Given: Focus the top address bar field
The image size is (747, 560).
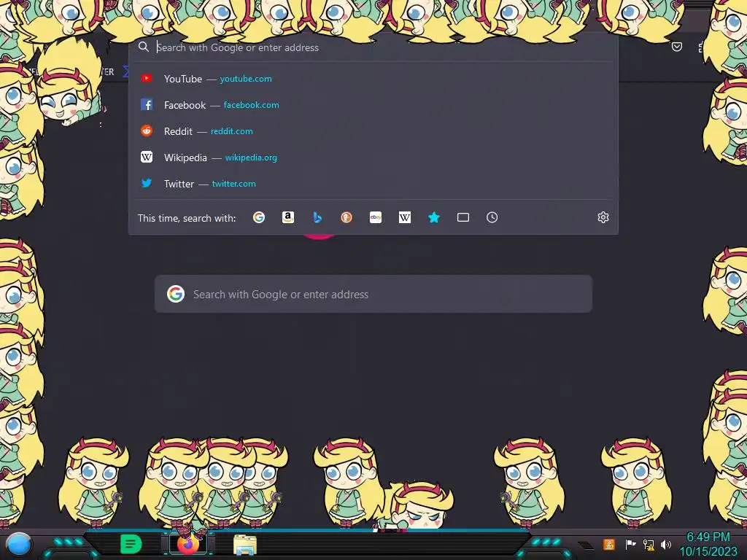Looking at the screenshot, I should point(373,47).
